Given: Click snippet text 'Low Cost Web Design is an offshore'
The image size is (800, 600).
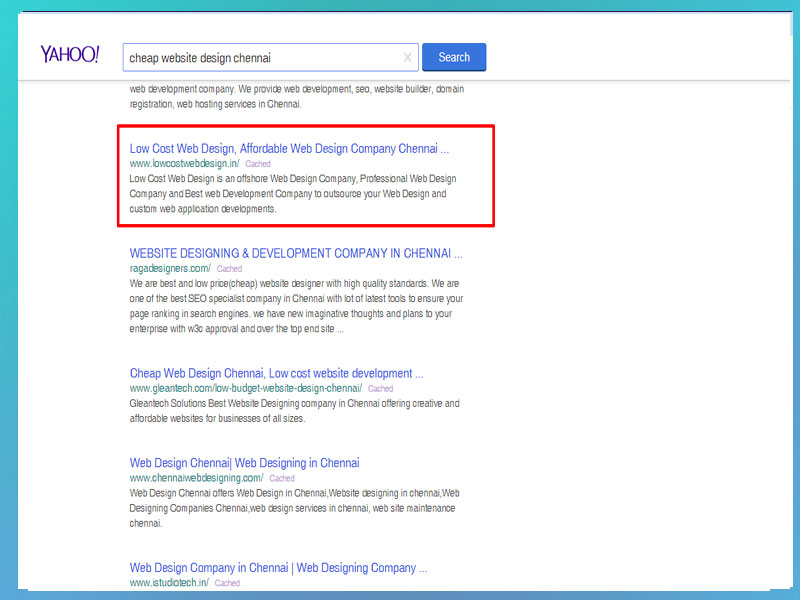Looking at the screenshot, I should pos(197,179).
